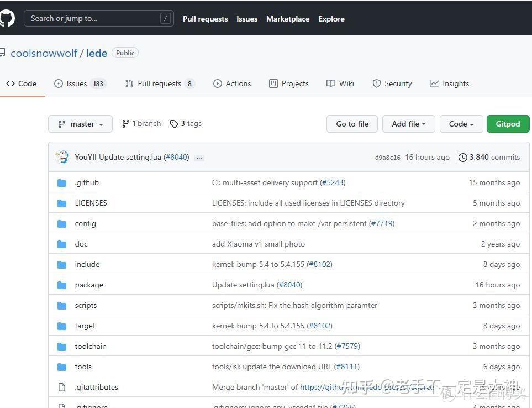The height and width of the screenshot is (408, 532).
Task: Switch to the Actions tab
Action: pos(232,83)
